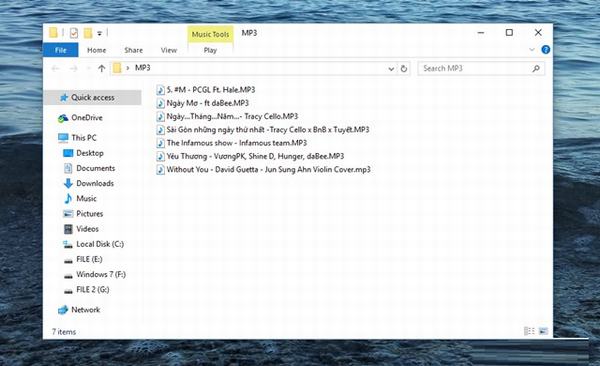Click the MP3 breadcrumb in address bar
This screenshot has height=366, width=600.
(143, 68)
